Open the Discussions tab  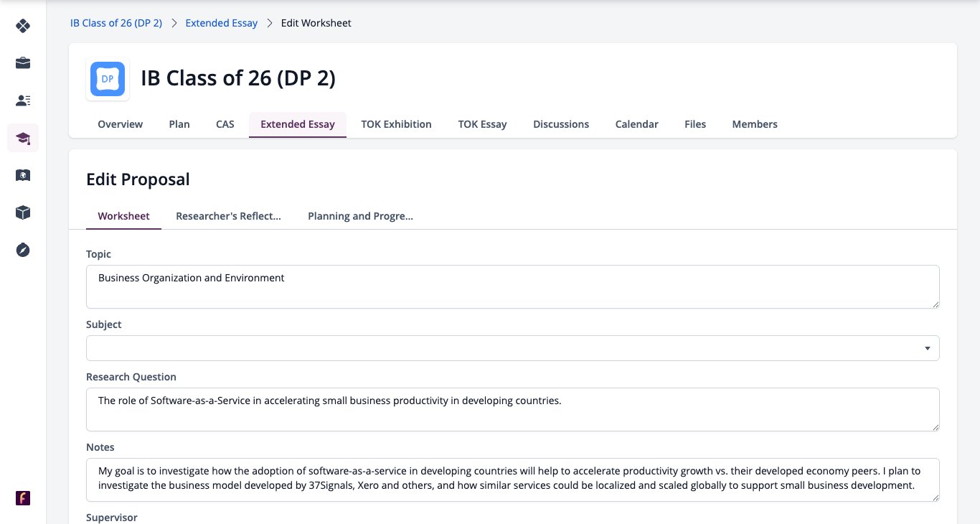[561, 124]
